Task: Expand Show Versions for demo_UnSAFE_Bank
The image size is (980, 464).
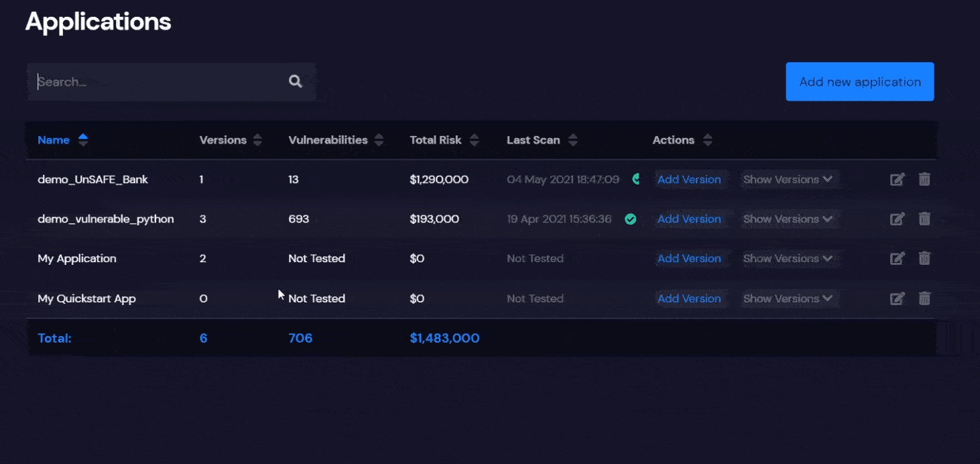Action: click(788, 180)
